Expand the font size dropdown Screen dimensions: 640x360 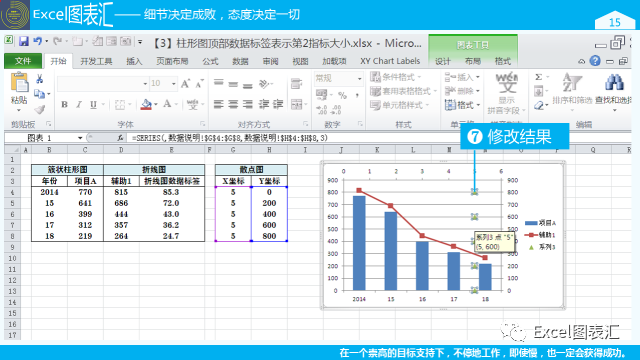pos(173,84)
